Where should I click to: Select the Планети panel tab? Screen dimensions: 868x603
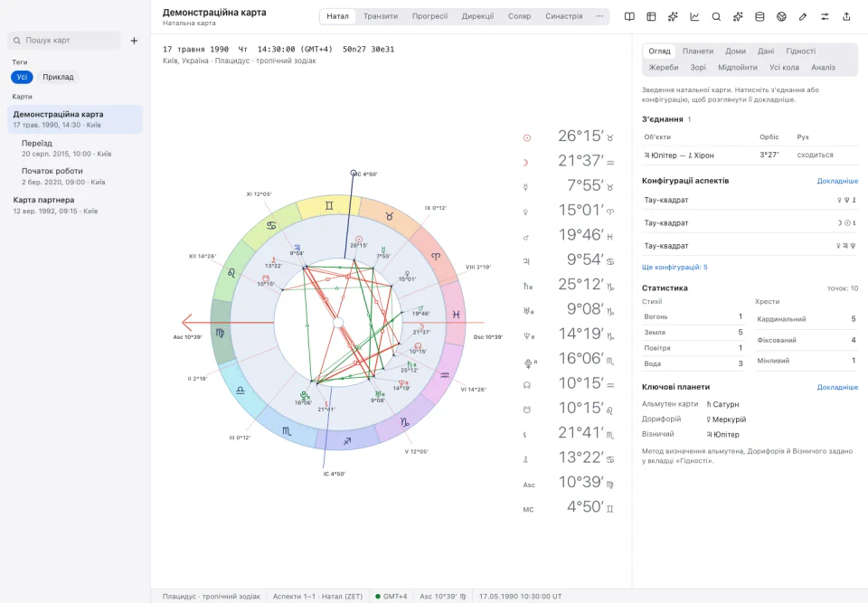click(x=697, y=51)
